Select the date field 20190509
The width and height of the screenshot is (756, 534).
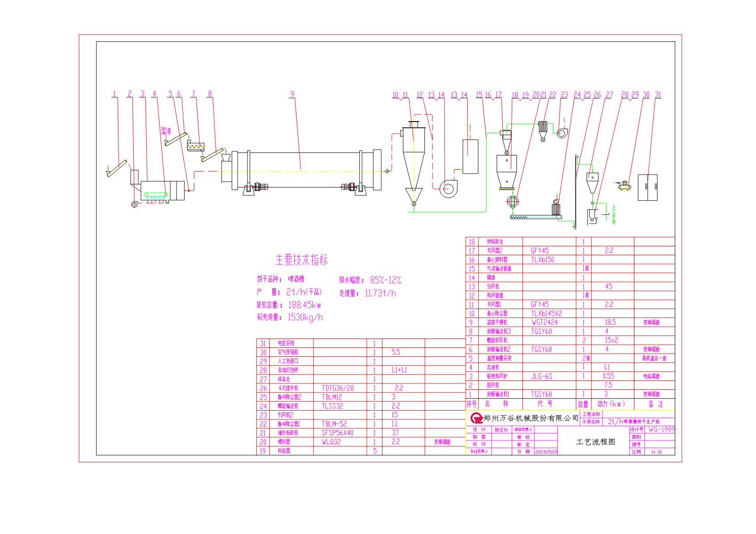546,452
